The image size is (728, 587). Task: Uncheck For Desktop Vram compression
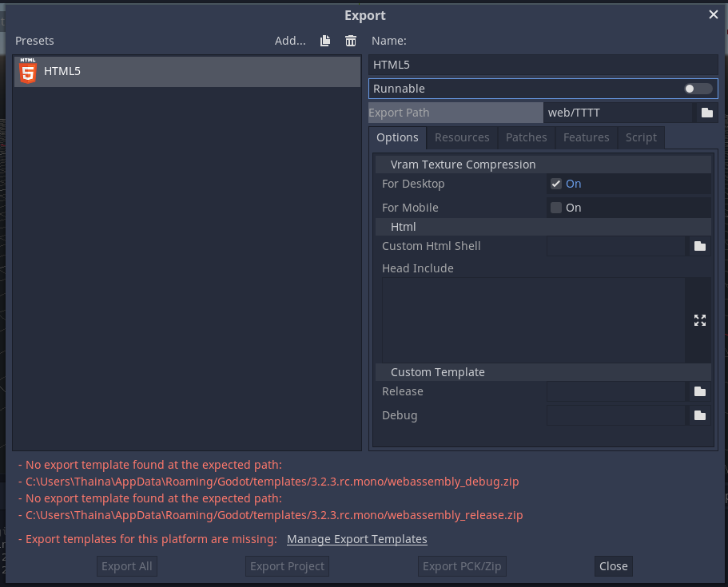[555, 184]
